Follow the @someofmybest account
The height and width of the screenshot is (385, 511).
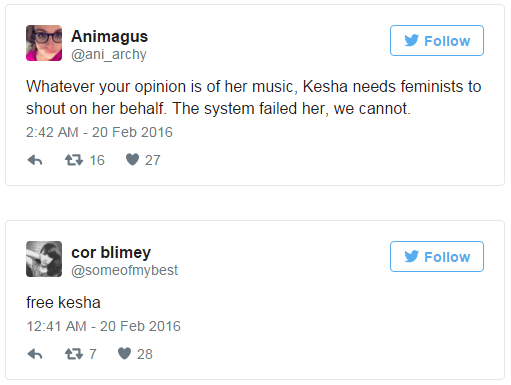point(437,256)
